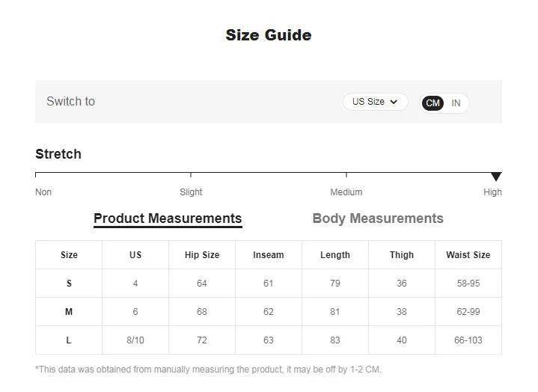Viewport: 538px width, 392px height.
Task: Click the Switch to label
Action: pyautogui.click(x=70, y=102)
